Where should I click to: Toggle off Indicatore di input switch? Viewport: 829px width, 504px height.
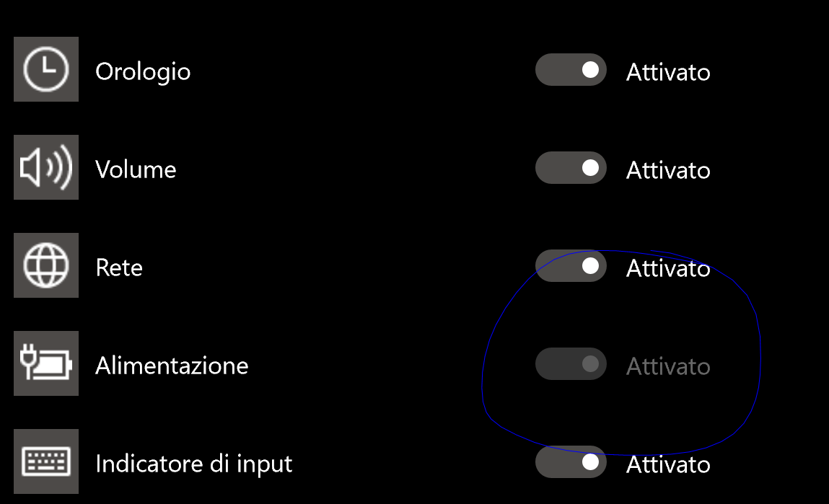pyautogui.click(x=570, y=462)
